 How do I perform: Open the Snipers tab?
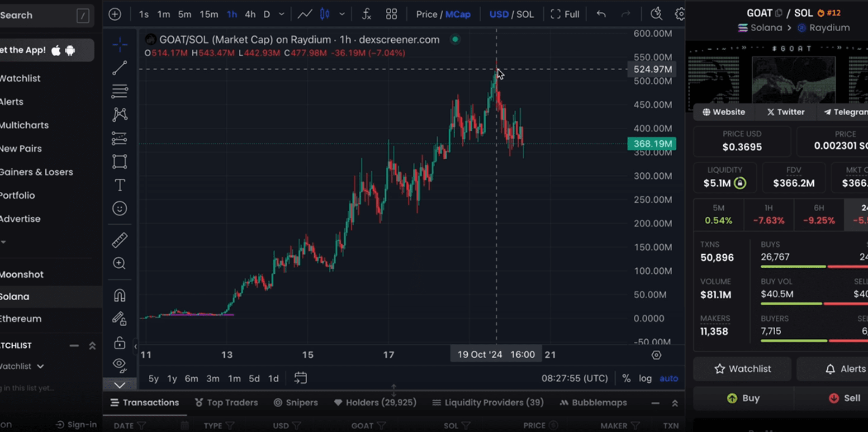(296, 403)
